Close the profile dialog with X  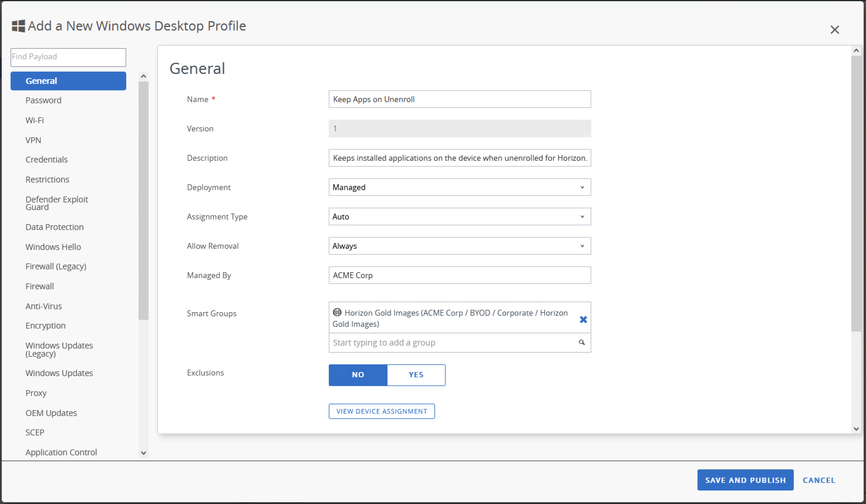[834, 30]
